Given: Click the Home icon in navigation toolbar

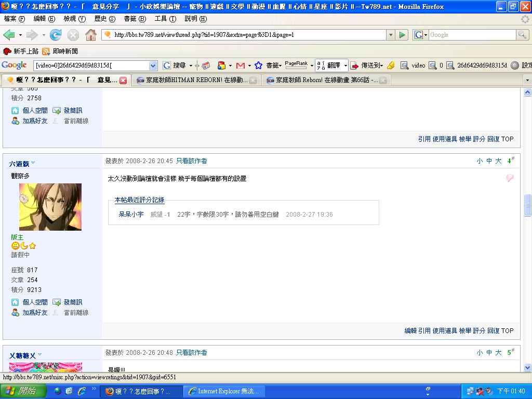Looking at the screenshot, I should pyautogui.click(x=91, y=35).
